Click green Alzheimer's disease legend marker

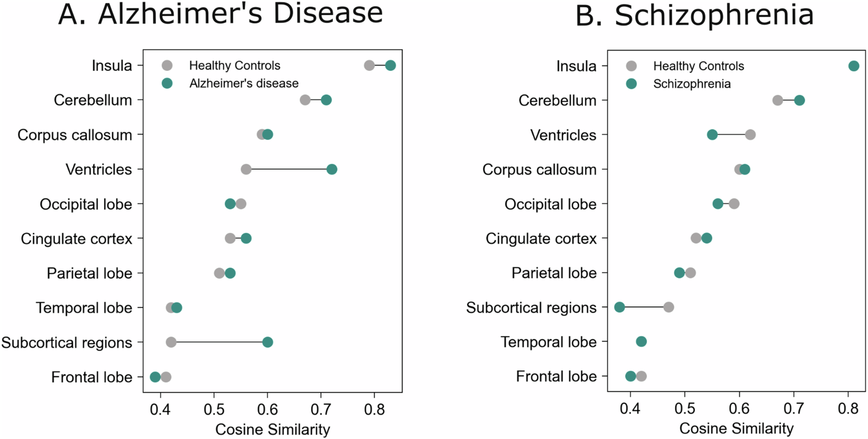167,83
